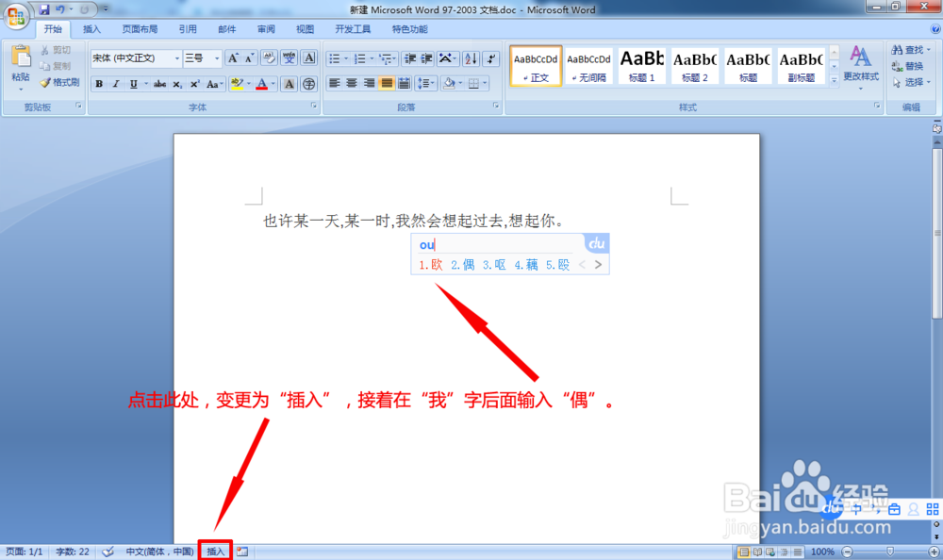This screenshot has width=943, height=560.
Task: Decrease paragraph indent
Action: [x=410, y=58]
